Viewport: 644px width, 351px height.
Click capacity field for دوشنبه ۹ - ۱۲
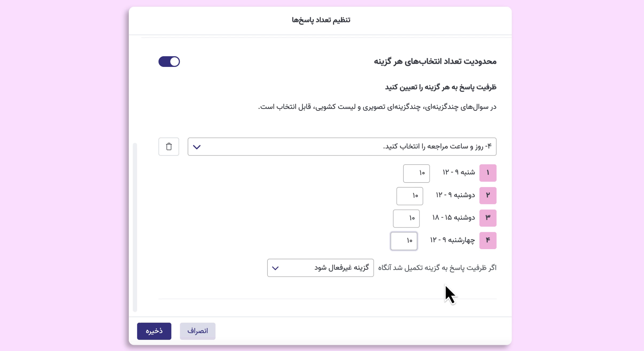point(410,196)
